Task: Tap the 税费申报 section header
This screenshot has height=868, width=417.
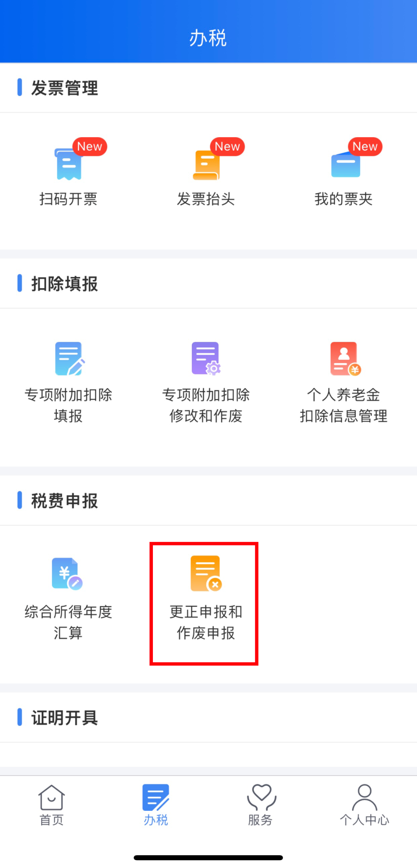Action: [x=64, y=501]
